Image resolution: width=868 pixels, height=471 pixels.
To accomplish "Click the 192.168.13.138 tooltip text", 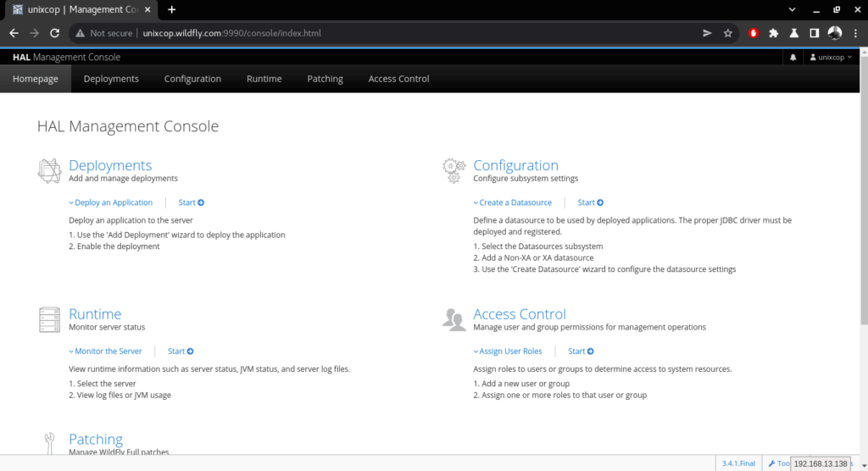I will click(x=821, y=464).
